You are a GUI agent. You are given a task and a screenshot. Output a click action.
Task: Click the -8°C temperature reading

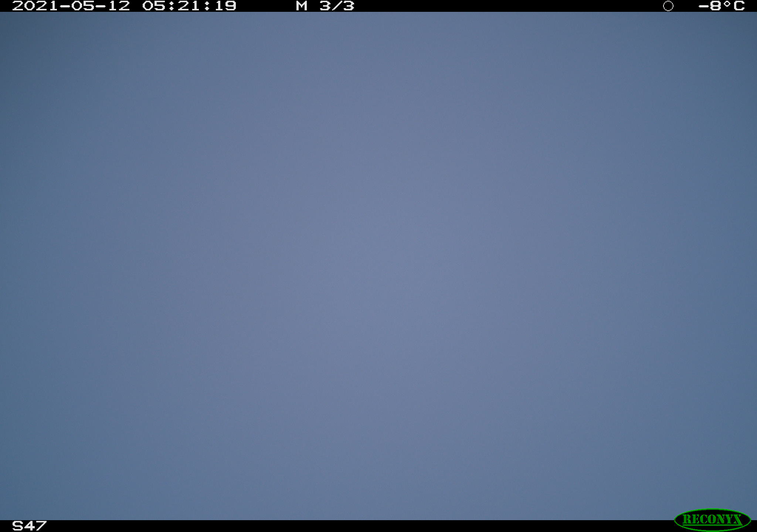click(722, 6)
